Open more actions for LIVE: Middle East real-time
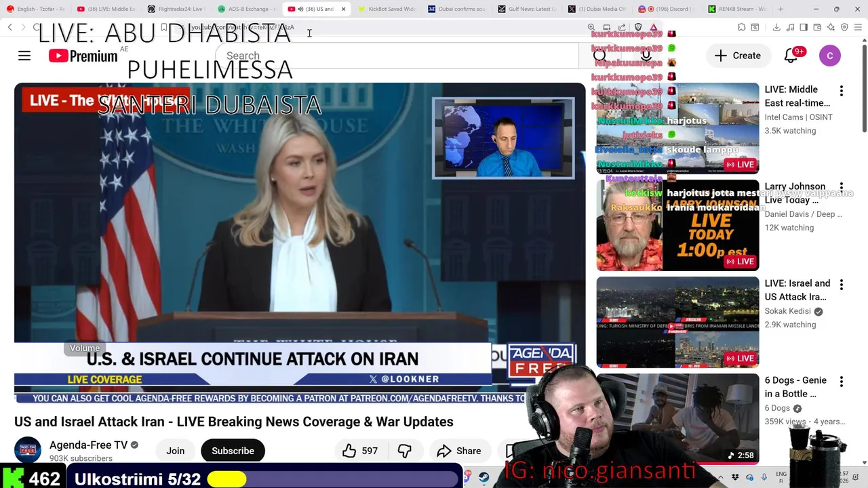This screenshot has height=488, width=868. coord(842,91)
